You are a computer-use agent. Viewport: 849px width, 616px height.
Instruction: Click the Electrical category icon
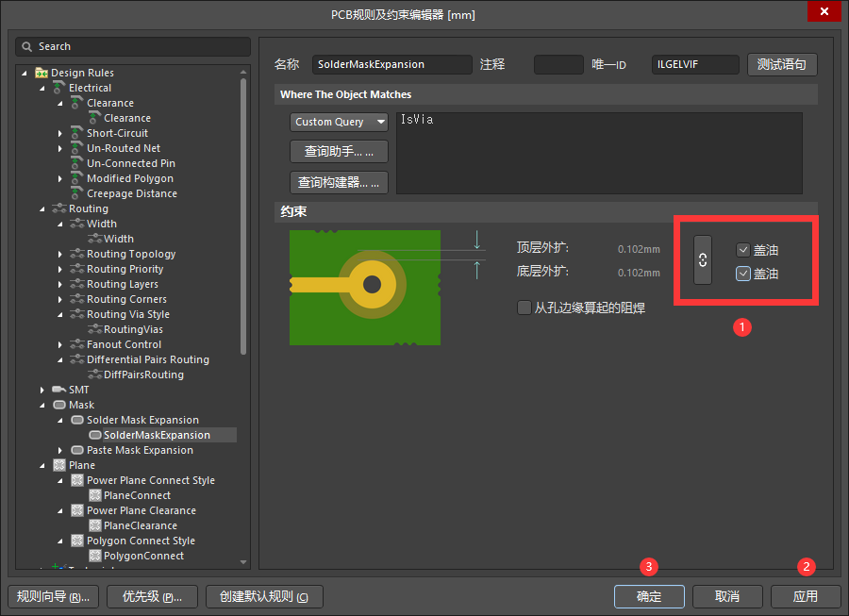pyautogui.click(x=59, y=87)
